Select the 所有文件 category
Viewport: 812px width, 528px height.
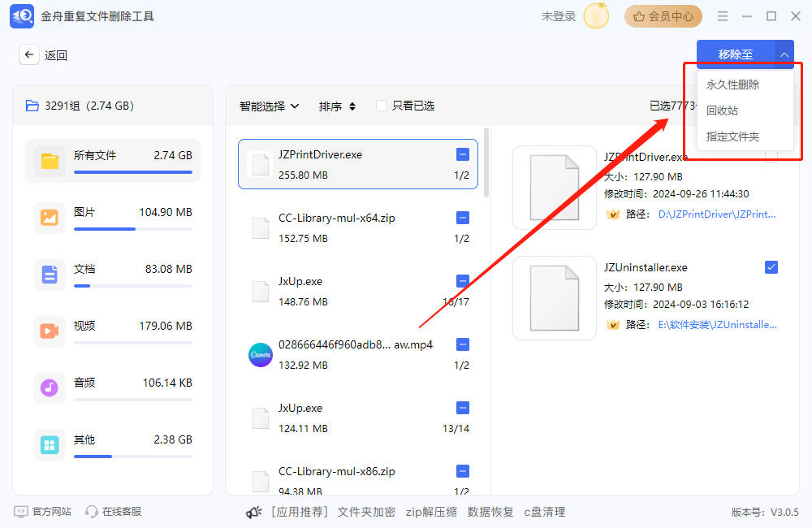click(113, 161)
